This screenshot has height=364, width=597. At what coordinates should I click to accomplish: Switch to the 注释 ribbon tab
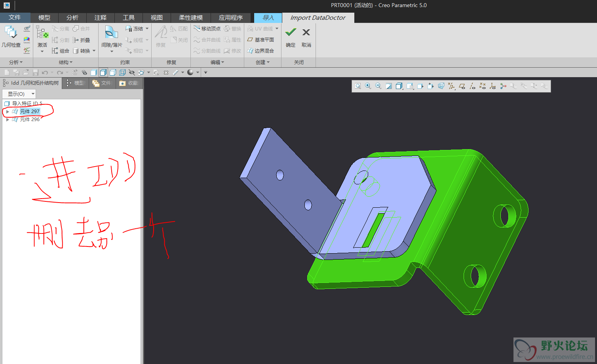coord(101,17)
